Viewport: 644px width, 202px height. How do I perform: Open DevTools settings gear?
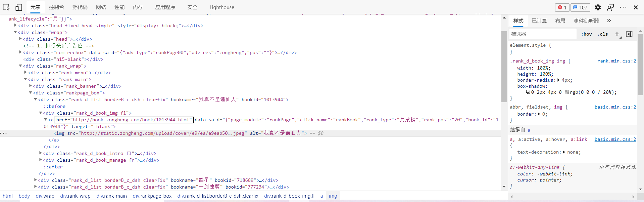tap(598, 7)
